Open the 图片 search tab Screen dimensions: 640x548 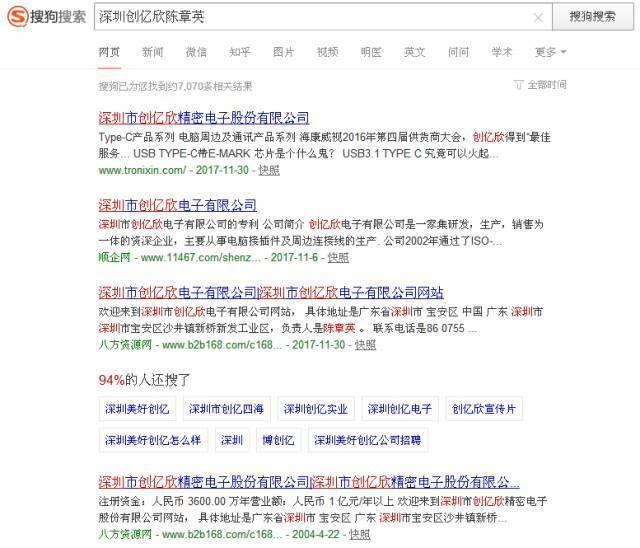284,52
